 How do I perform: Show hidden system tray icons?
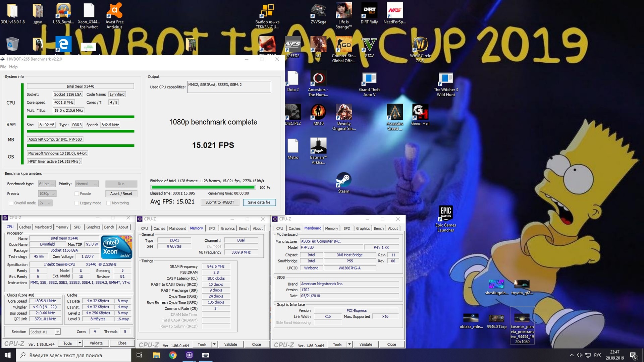pyautogui.click(x=572, y=355)
